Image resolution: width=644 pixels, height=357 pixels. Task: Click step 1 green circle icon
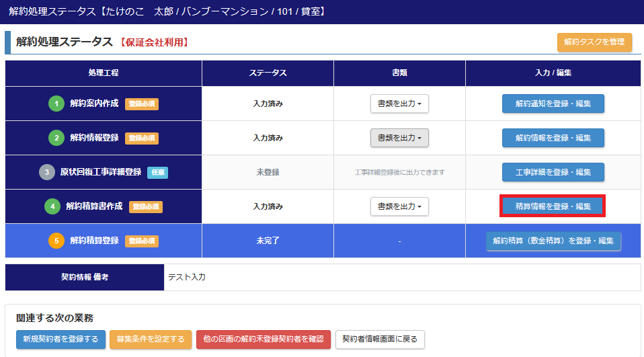pos(56,104)
